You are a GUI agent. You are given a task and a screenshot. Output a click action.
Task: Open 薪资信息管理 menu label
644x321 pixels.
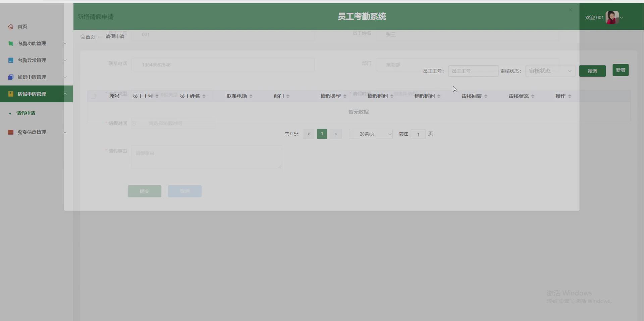[32, 132]
